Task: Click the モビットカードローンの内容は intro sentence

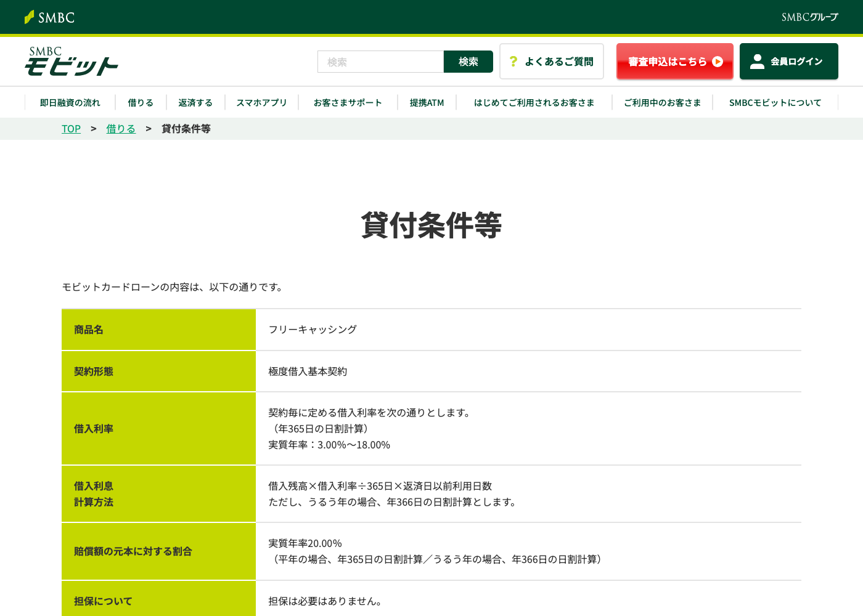Action: pos(174,287)
